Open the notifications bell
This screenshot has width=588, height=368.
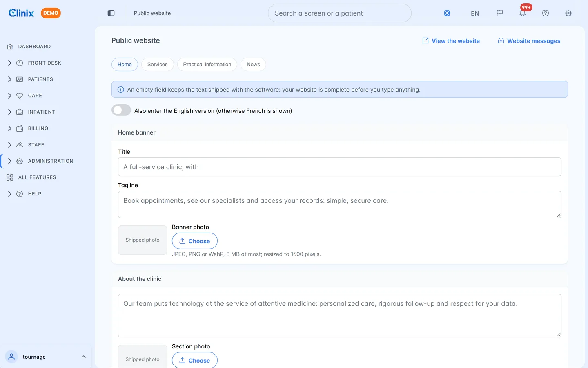click(x=523, y=13)
